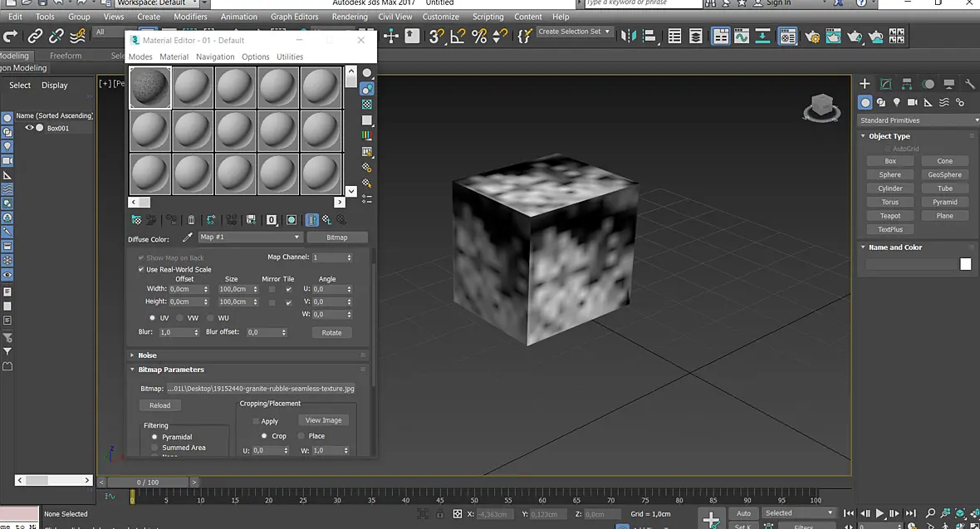This screenshot has width=980, height=529.
Task: Open the Graph Editors menu
Action: [294, 17]
